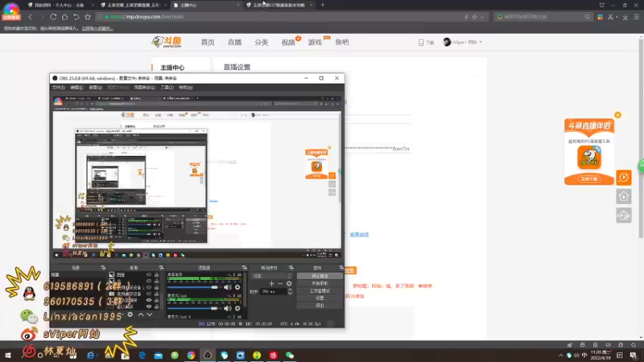Go to browser home page icon

[65, 17]
